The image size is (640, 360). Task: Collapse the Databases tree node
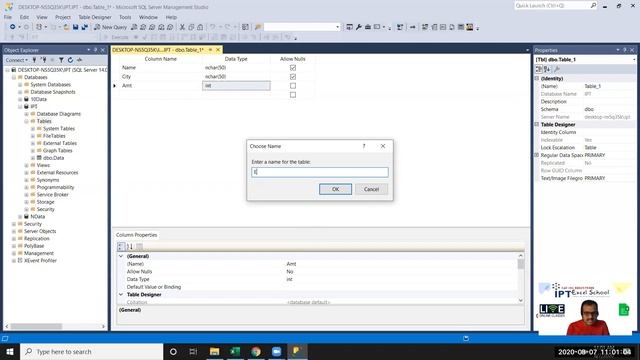14,77
